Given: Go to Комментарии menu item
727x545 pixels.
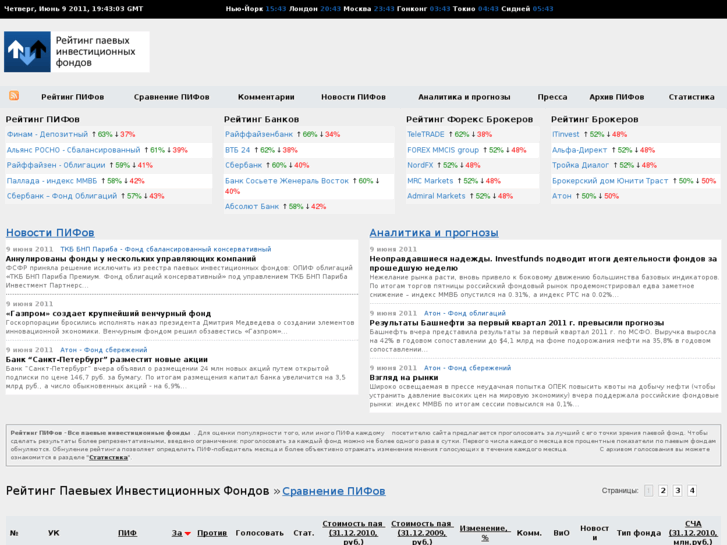Looking at the screenshot, I should coord(266,97).
